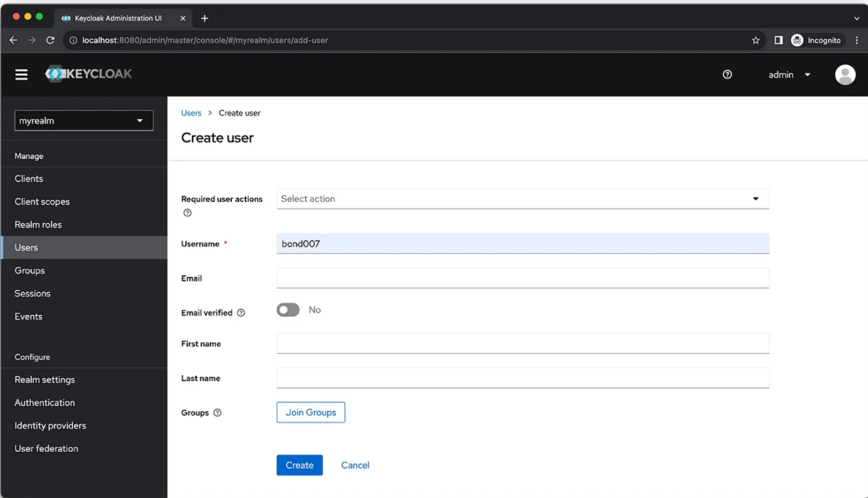Open the admin account dropdown
Viewport: 868px width, 498px height.
click(x=789, y=74)
